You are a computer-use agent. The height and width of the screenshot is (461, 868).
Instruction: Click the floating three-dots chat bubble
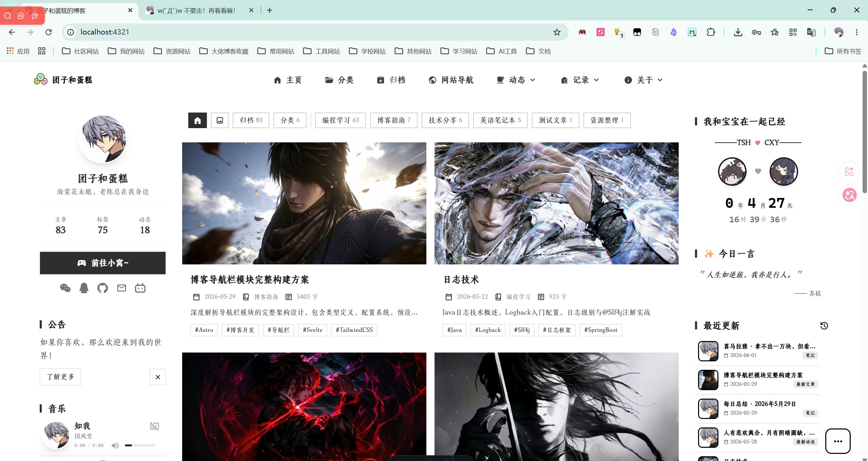click(x=838, y=441)
